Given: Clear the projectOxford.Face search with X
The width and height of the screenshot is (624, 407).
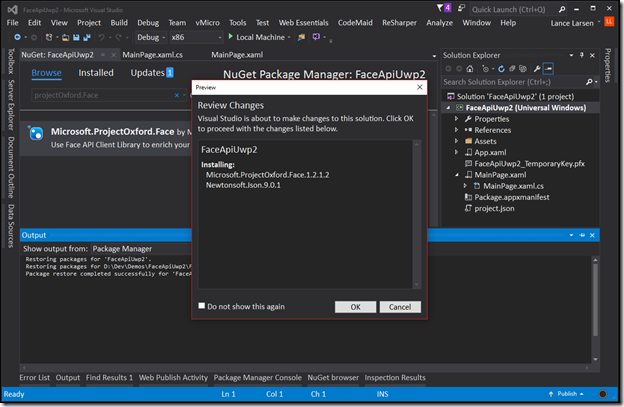Looking at the screenshot, I should [177, 95].
